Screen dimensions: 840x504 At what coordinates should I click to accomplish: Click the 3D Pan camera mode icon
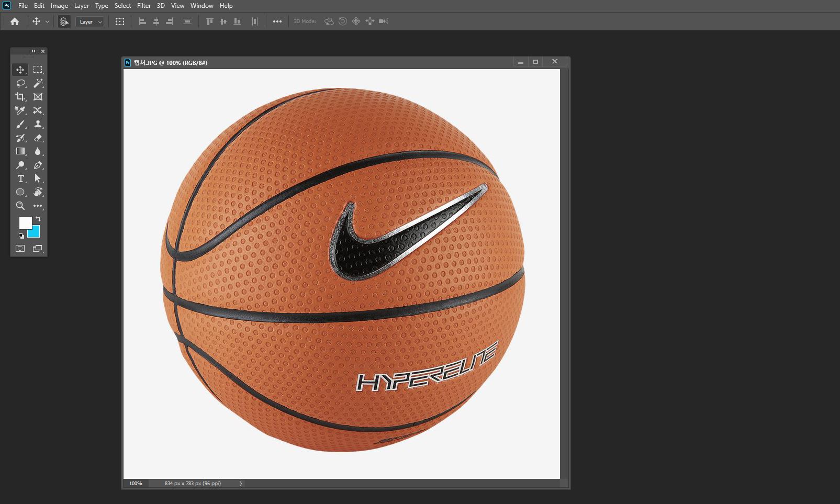coord(356,21)
